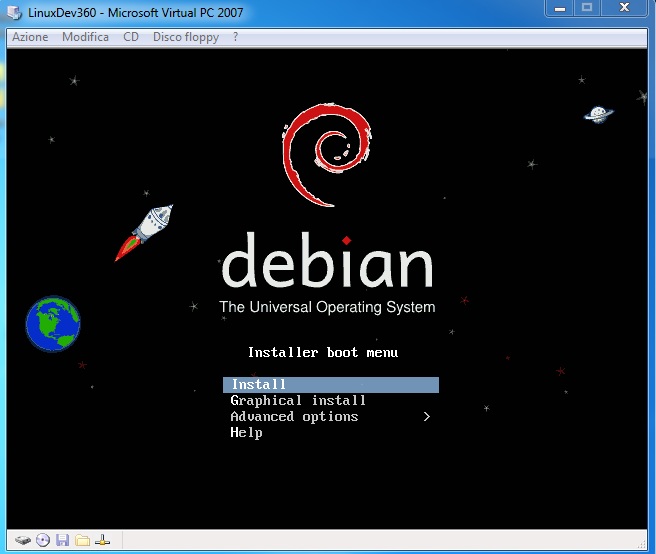Maximize the Virtual PC window
656x554 pixels.
coord(587,8)
